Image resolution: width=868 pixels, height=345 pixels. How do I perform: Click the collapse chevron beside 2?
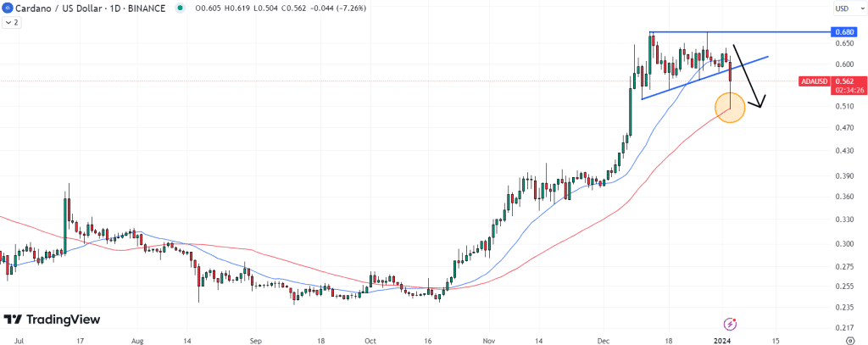(x=8, y=23)
